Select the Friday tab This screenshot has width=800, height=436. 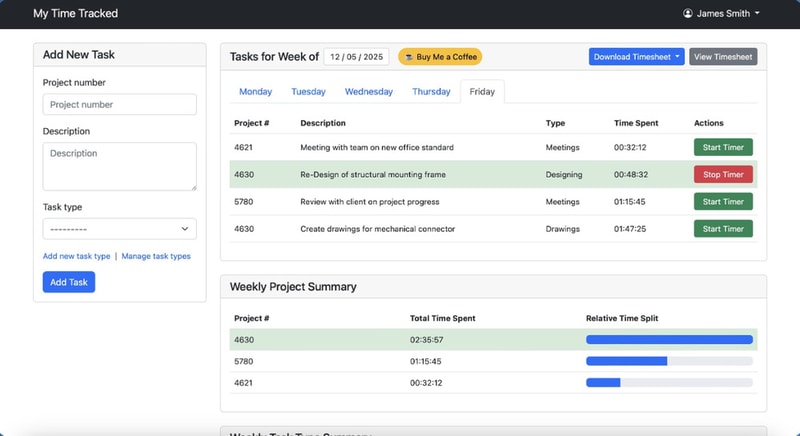482,92
